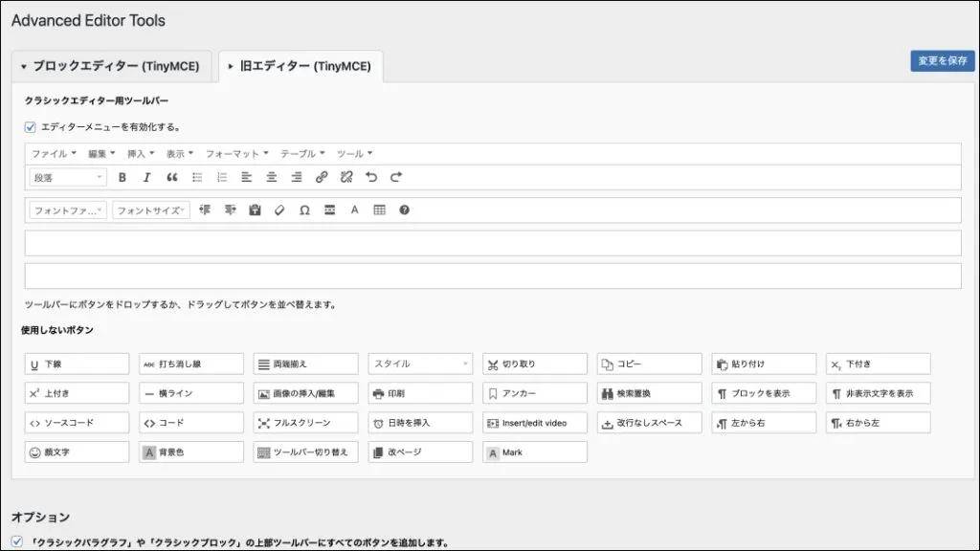Select the 日時を挿入 button

[x=420, y=422]
